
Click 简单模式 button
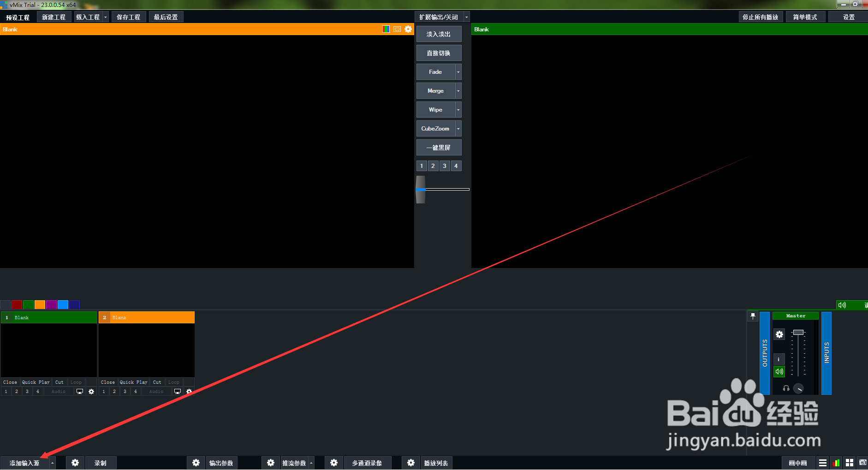pos(805,17)
